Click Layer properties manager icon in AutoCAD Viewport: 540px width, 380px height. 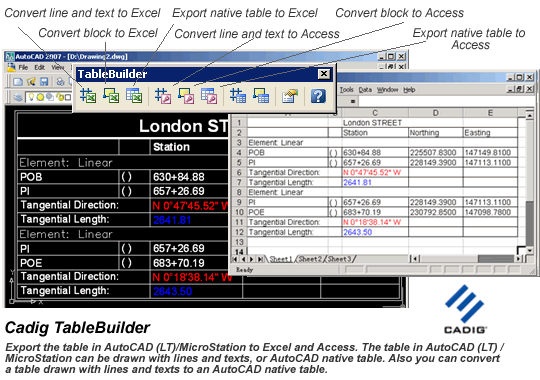(x=18, y=97)
